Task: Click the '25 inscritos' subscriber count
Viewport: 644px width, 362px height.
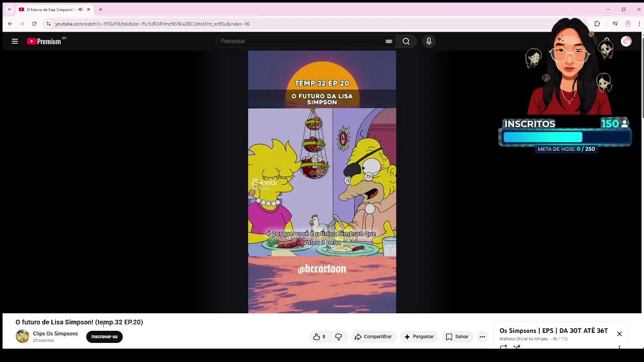Action: click(43, 341)
